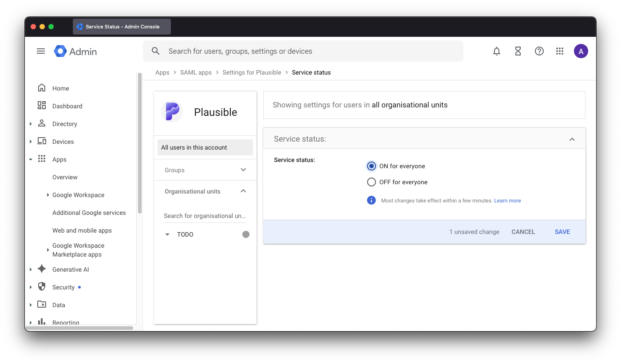Open SAML apps from the breadcrumb
The height and width of the screenshot is (364, 621).
click(196, 72)
